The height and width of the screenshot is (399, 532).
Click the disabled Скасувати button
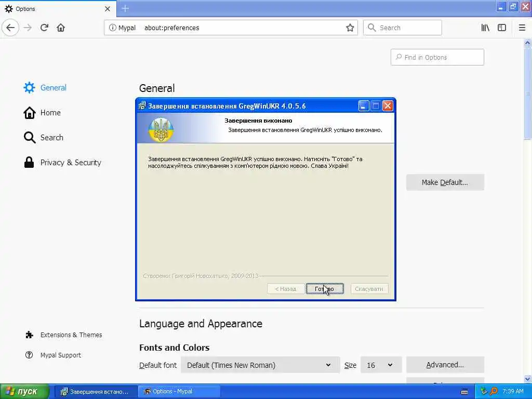pos(369,289)
